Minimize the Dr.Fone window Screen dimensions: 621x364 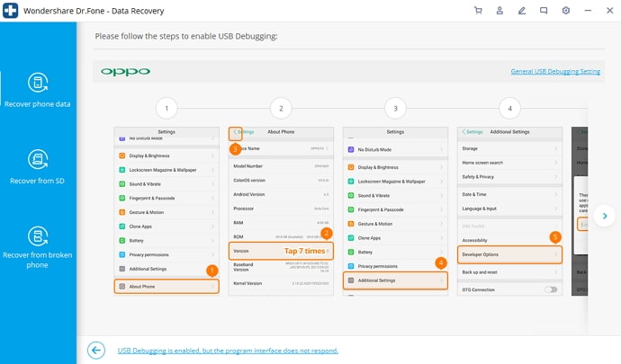click(588, 11)
